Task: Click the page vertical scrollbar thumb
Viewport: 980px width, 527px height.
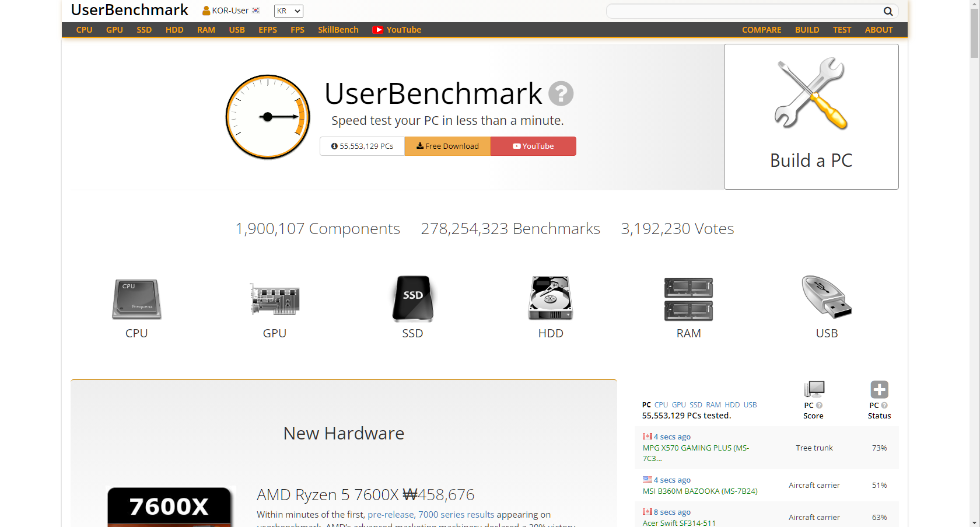Action: 974,33
